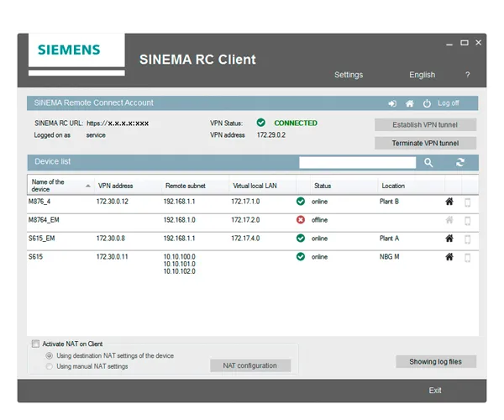Click the device icon at end of M876_4 row
504x420 pixels.
click(x=468, y=202)
